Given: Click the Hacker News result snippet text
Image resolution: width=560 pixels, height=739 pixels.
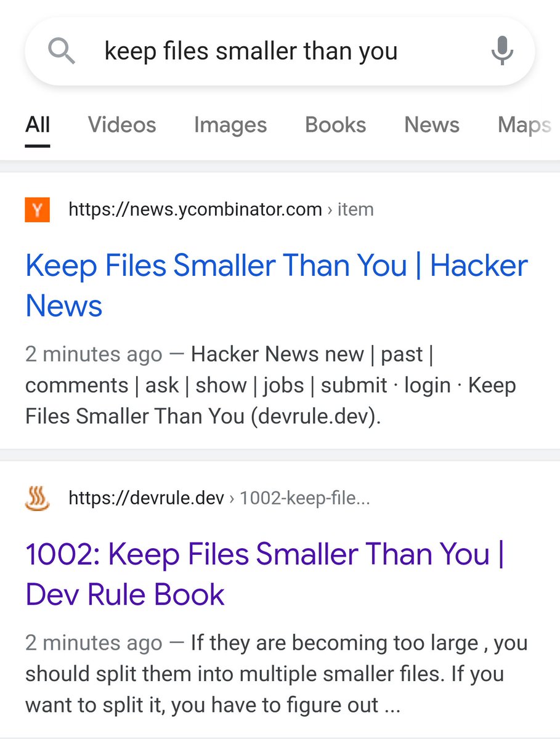Looking at the screenshot, I should coord(271,386).
